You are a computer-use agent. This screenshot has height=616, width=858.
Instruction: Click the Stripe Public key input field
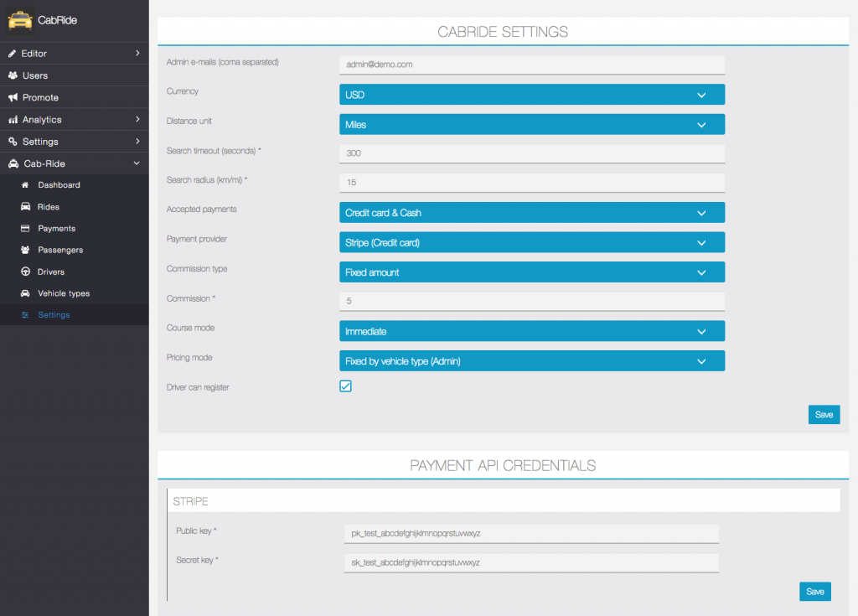529,534
